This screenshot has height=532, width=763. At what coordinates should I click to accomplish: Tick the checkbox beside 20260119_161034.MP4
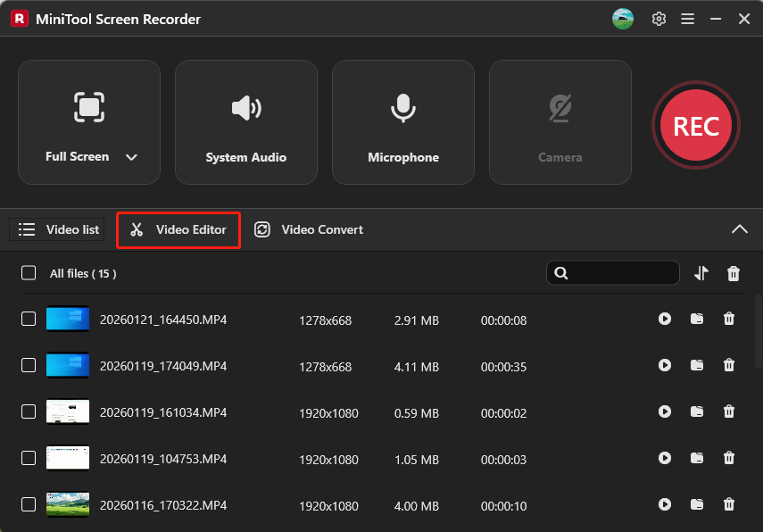(x=28, y=411)
